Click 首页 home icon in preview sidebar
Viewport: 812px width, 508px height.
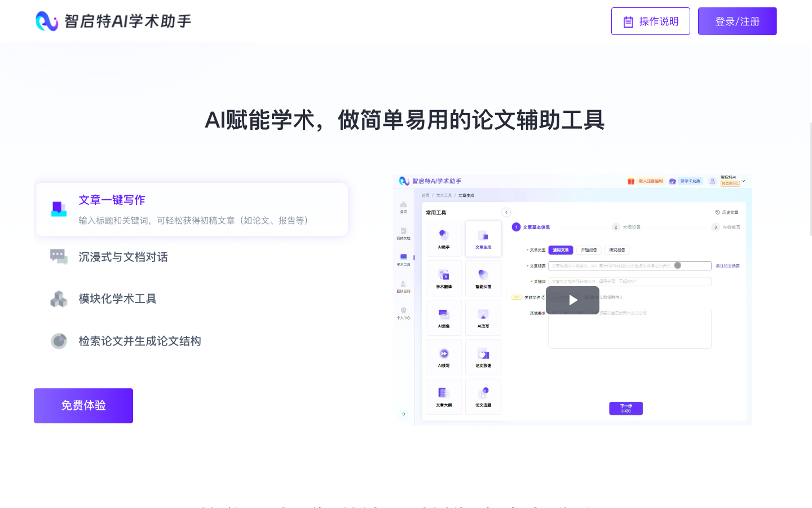pyautogui.click(x=404, y=207)
